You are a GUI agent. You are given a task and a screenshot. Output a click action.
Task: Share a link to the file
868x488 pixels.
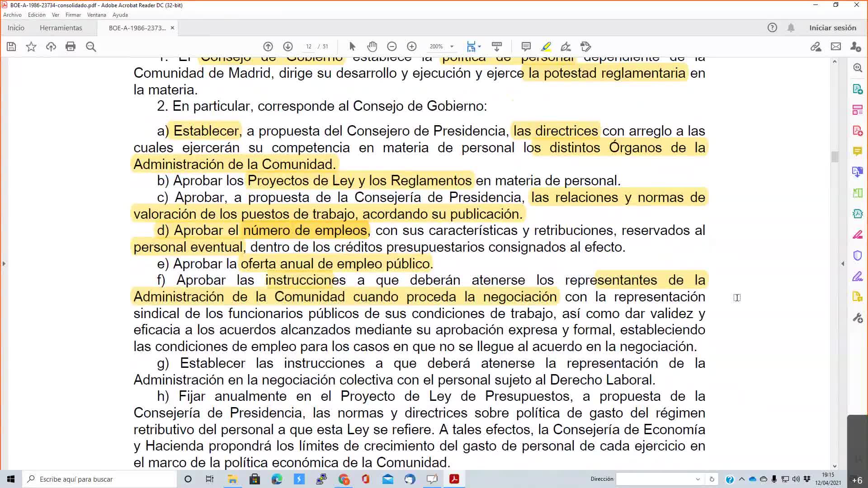click(x=816, y=47)
